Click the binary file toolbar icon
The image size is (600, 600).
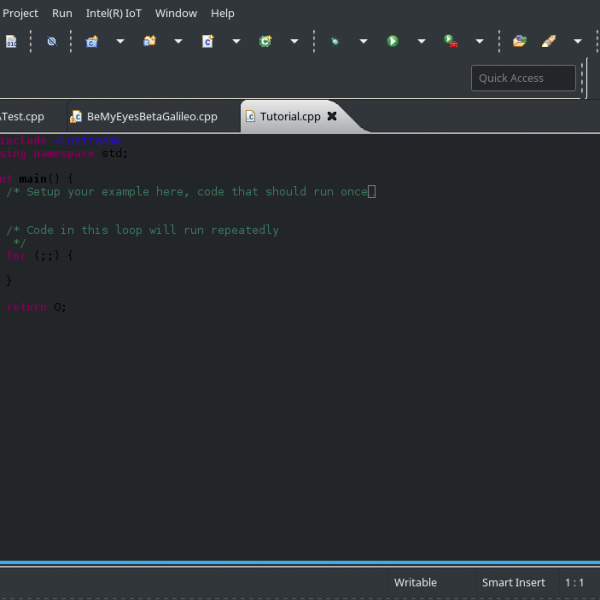coord(11,41)
